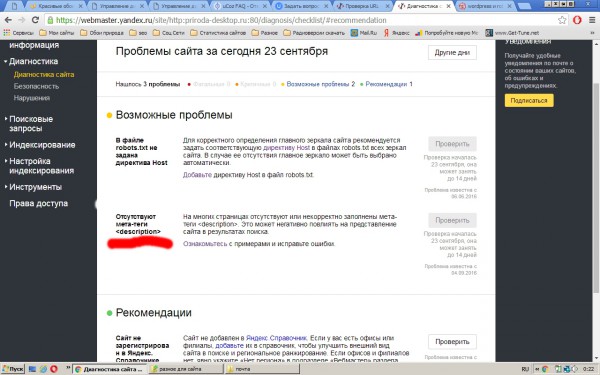Expand Инструменты sidebar section
Screen dimensions: 600x375
35,187
